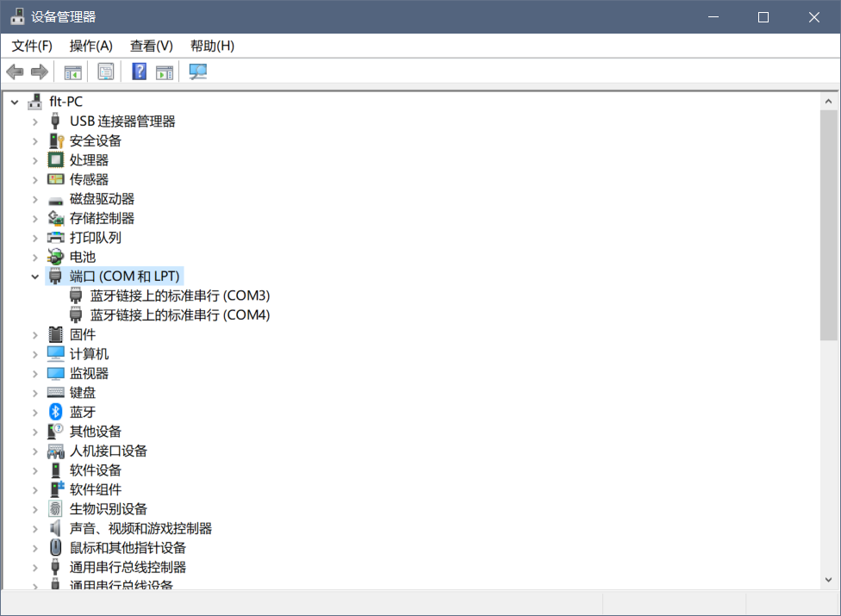
Task: Select the 键盘 label
Action: tap(83, 393)
